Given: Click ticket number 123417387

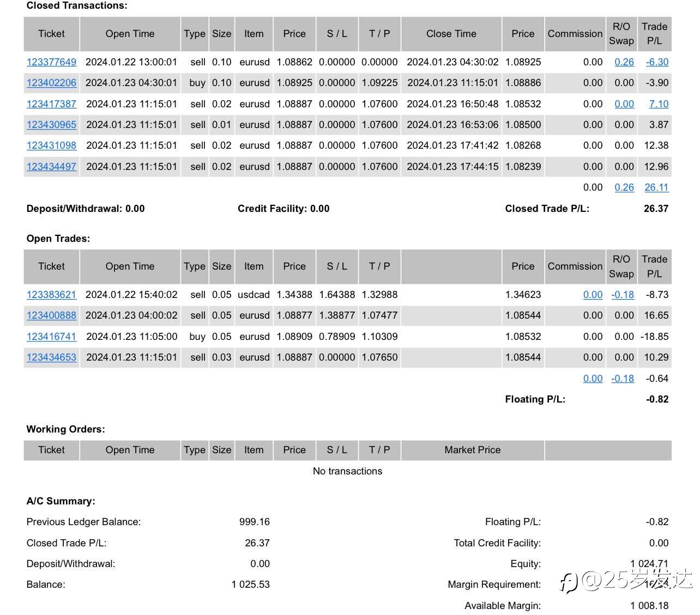Looking at the screenshot, I should click(51, 104).
